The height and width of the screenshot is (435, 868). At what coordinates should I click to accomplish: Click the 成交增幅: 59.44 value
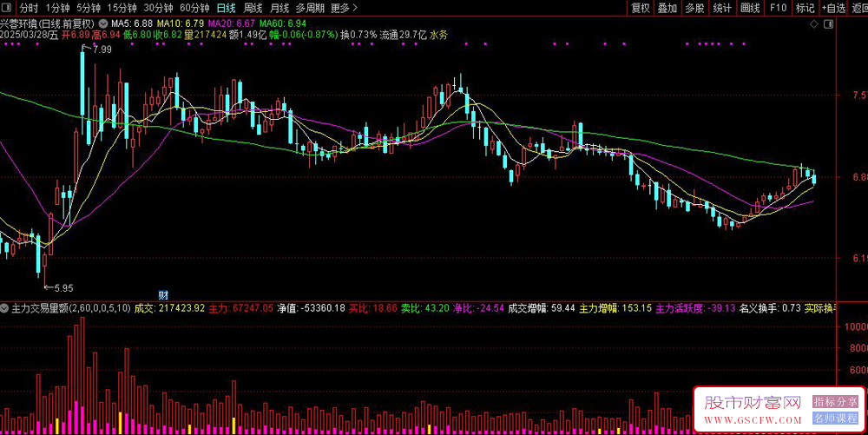pyautogui.click(x=542, y=308)
